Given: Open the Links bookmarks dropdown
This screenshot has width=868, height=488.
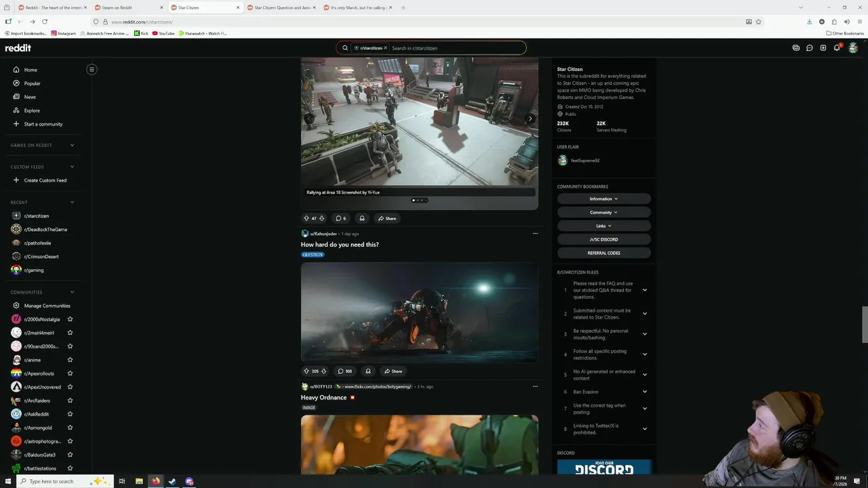Looking at the screenshot, I should pyautogui.click(x=604, y=226).
